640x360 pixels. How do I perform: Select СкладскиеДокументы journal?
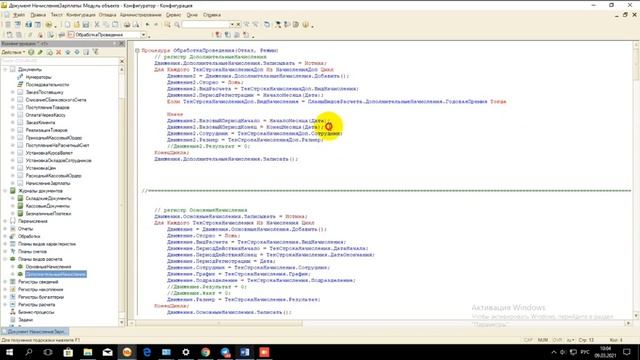(48, 198)
